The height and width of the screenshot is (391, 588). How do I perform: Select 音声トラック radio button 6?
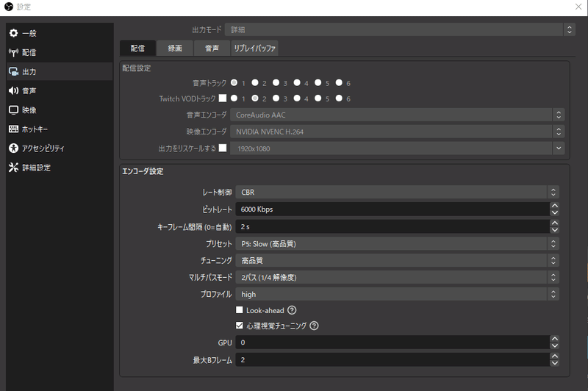point(339,82)
